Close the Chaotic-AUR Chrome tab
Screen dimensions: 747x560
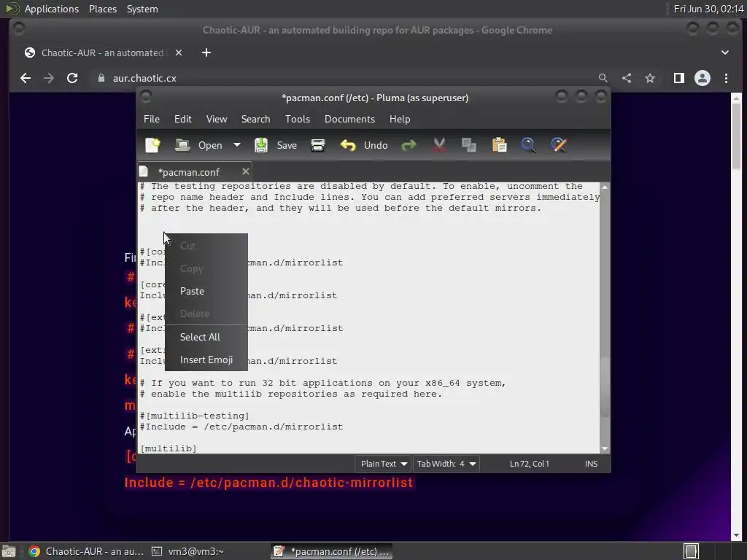[x=179, y=52]
